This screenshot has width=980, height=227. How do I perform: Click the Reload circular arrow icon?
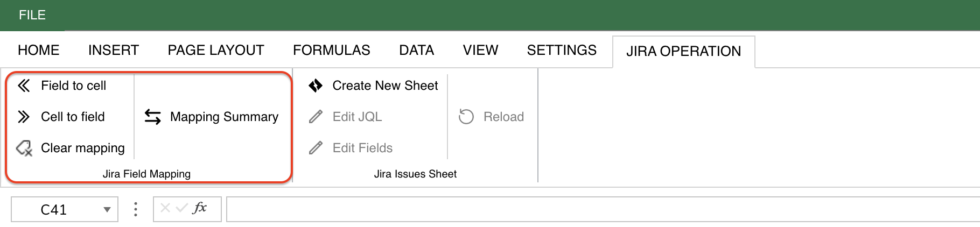click(x=466, y=117)
